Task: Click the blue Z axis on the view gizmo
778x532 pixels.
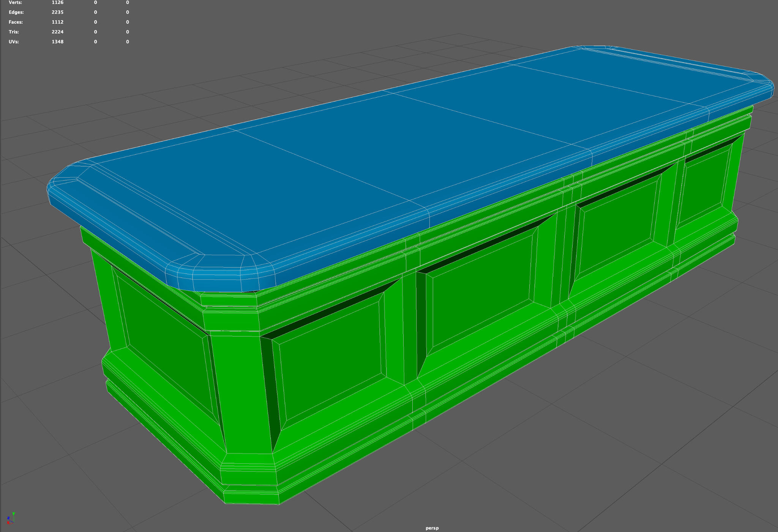Action: click(x=8, y=518)
